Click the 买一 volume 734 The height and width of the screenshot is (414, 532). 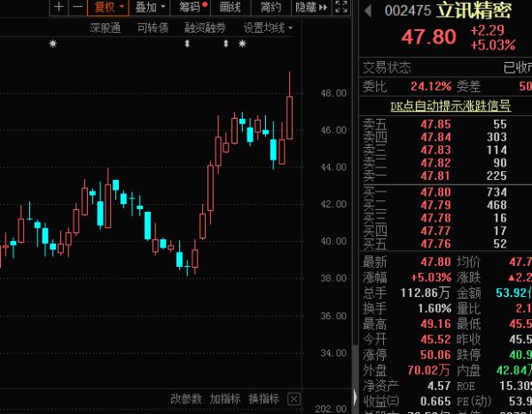tap(497, 192)
